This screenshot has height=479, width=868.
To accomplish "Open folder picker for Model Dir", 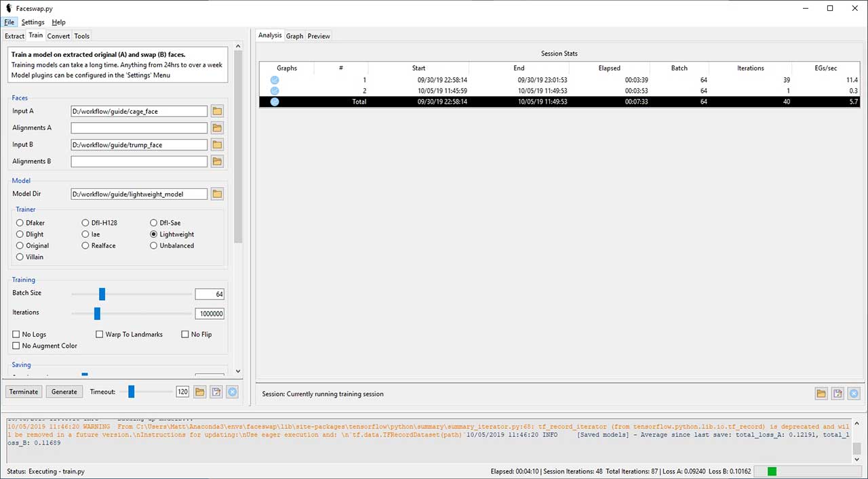I will point(217,194).
